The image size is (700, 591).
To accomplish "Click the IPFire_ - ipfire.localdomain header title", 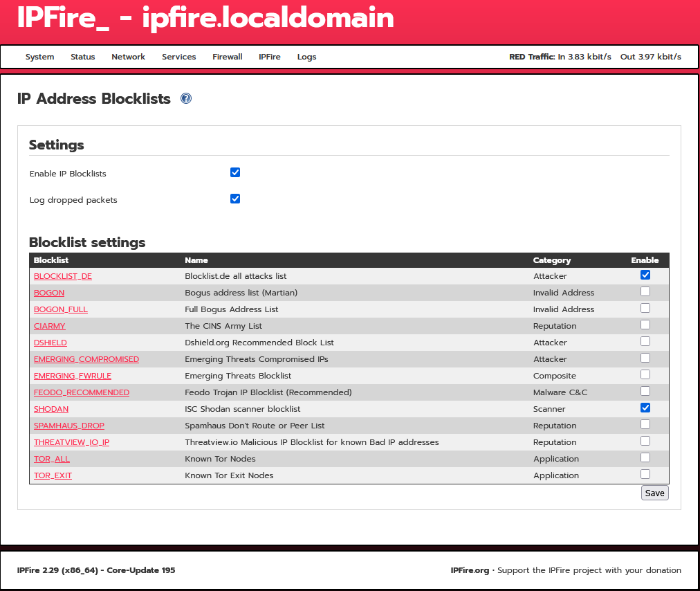I will (x=205, y=18).
